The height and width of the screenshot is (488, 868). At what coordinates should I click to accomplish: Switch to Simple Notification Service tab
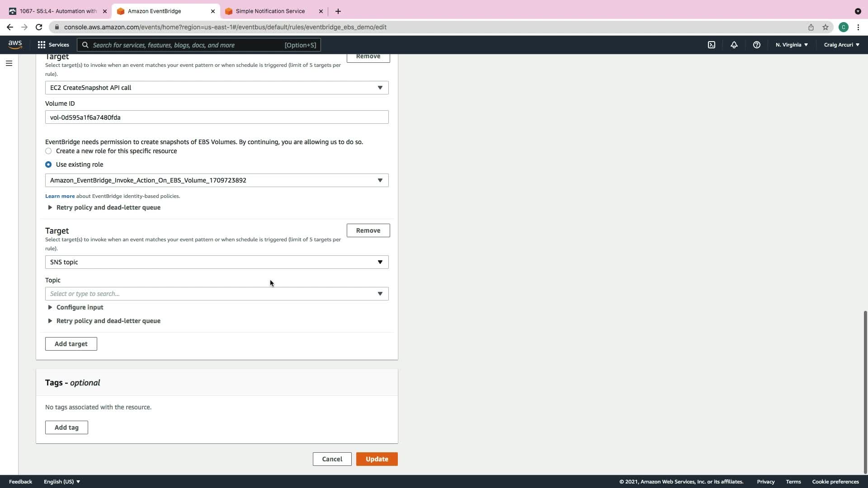point(270,11)
